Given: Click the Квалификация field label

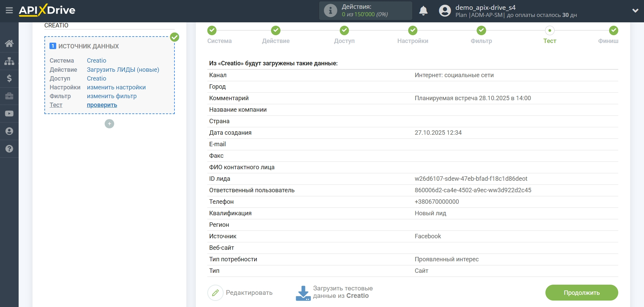Looking at the screenshot, I should (x=230, y=213).
